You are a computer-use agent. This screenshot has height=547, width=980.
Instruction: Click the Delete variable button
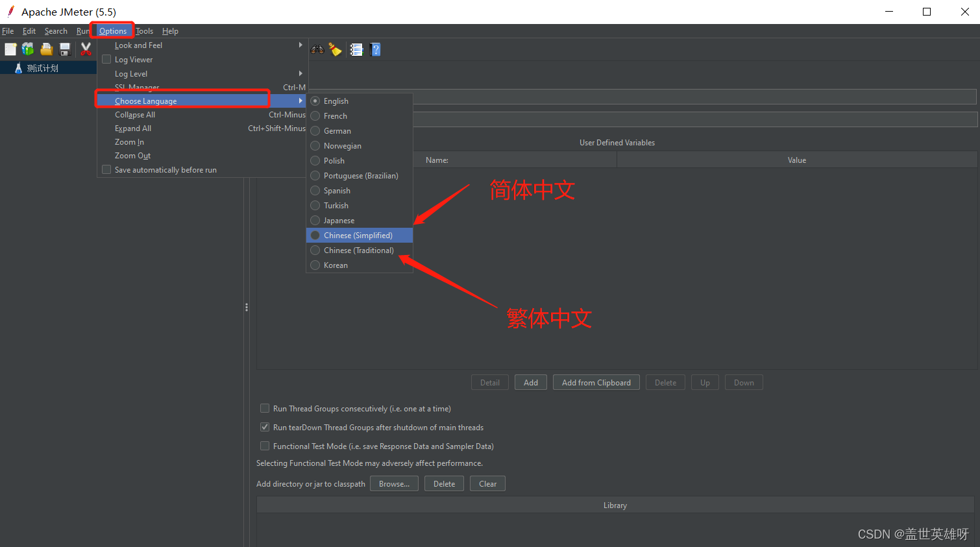point(665,382)
